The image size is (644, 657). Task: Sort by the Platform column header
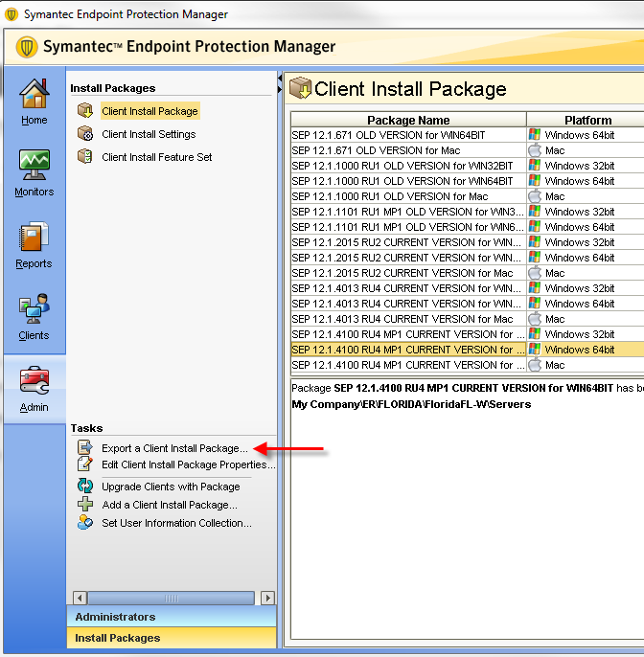click(x=587, y=120)
